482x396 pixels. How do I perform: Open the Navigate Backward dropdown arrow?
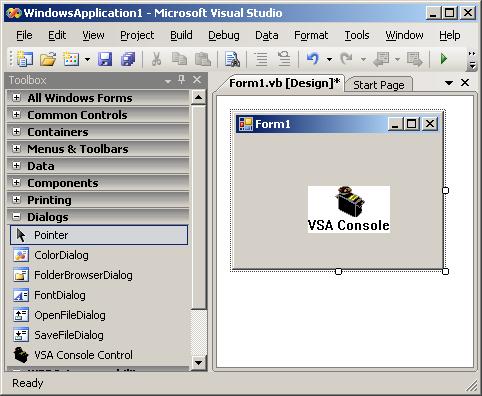click(x=397, y=60)
